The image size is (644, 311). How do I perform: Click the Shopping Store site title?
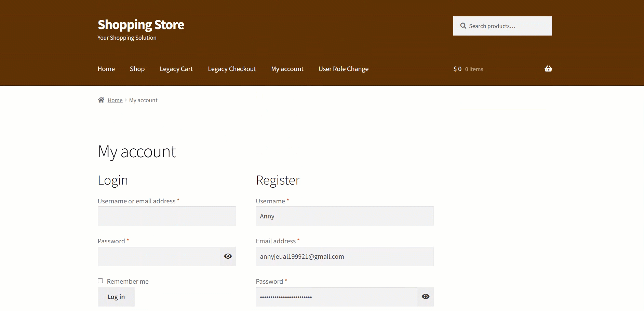point(141,25)
